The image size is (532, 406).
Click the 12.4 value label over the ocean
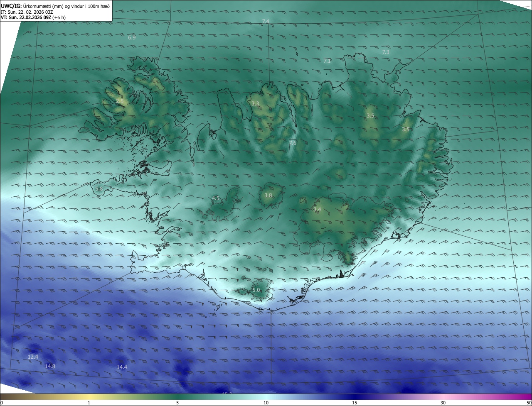[33, 357]
